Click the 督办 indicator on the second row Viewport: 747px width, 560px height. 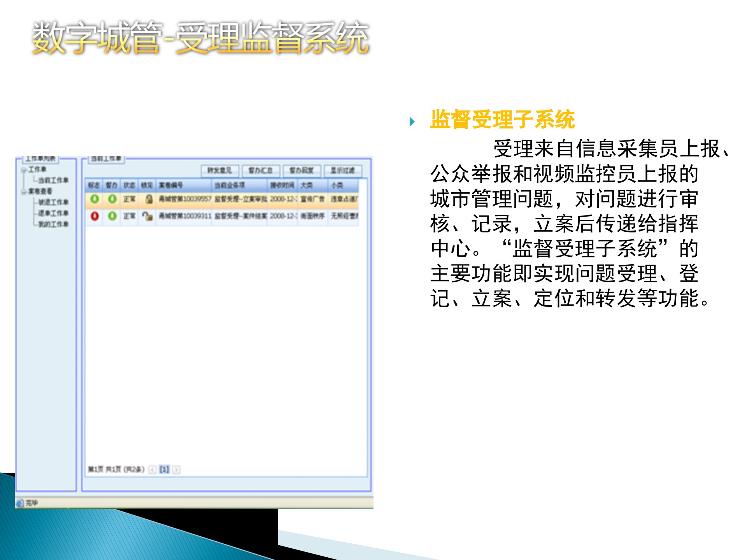click(112, 216)
